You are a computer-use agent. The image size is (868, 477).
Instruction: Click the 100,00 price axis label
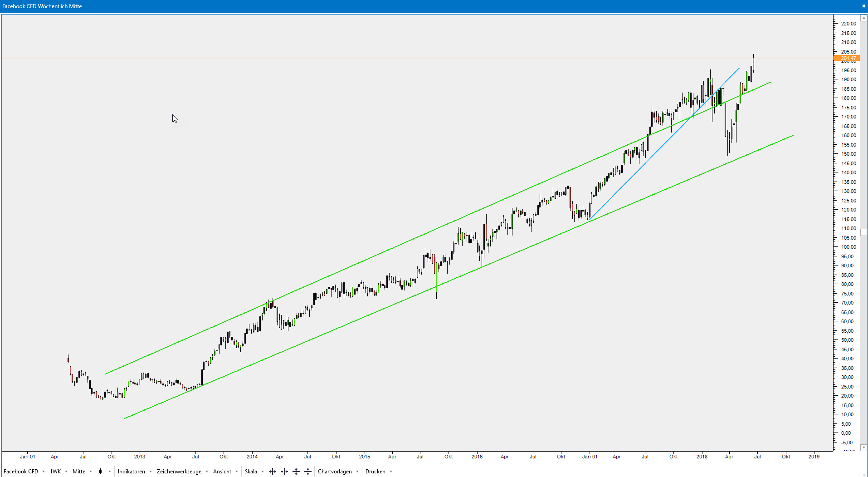pyautogui.click(x=848, y=247)
